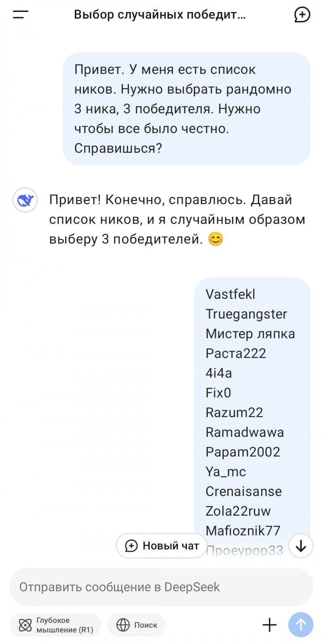Viewport: 323px width, 644px height.
Task: Open the hamburger sidebar menu
Action: pyautogui.click(x=20, y=15)
